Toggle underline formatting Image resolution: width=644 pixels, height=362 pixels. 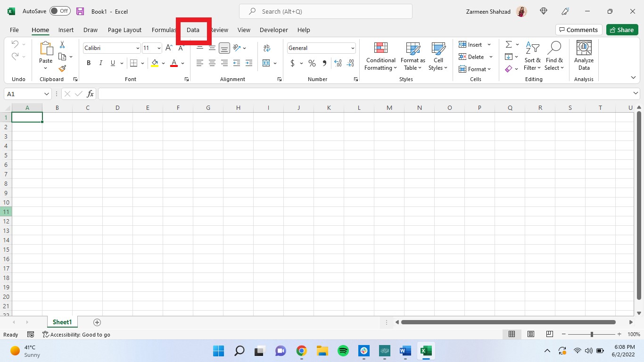112,63
